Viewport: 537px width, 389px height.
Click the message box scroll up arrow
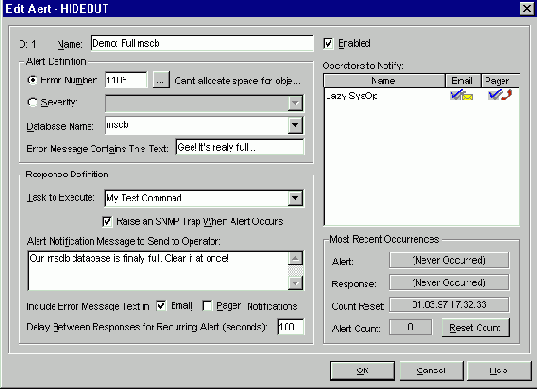point(295,258)
